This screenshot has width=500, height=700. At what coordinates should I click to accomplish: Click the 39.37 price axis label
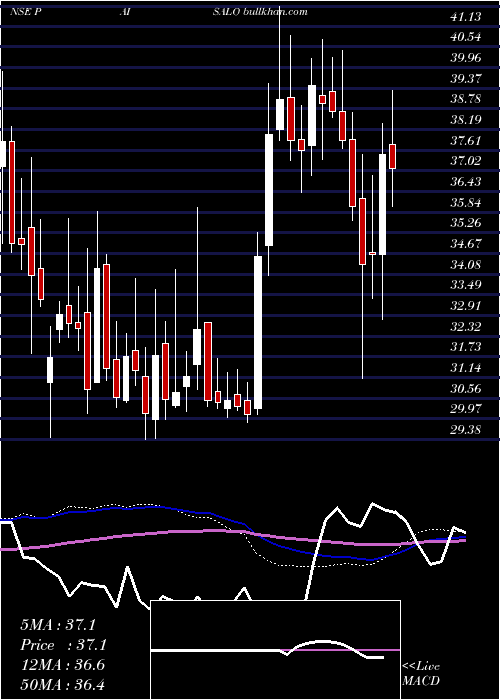pos(466,79)
